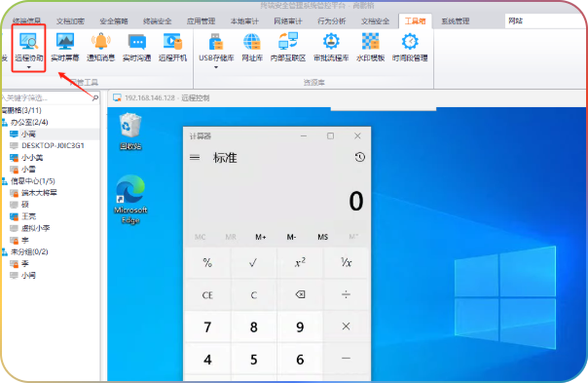Click the Microsoft Edge shortcut on the remote desktop

tap(130, 200)
